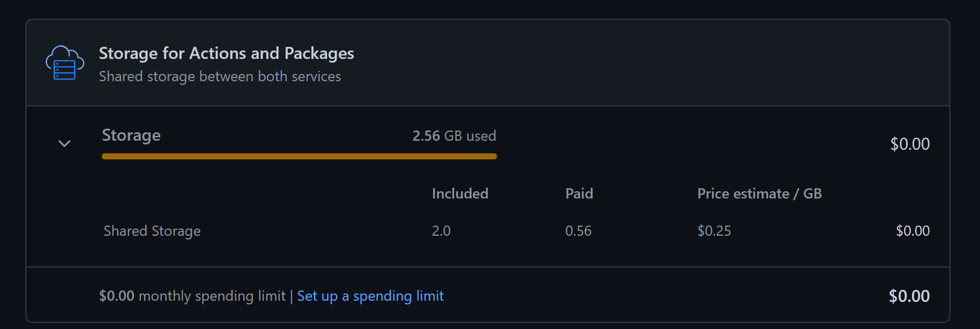Image resolution: width=980 pixels, height=329 pixels.
Task: Click the cloud storage server icon
Action: point(64,63)
